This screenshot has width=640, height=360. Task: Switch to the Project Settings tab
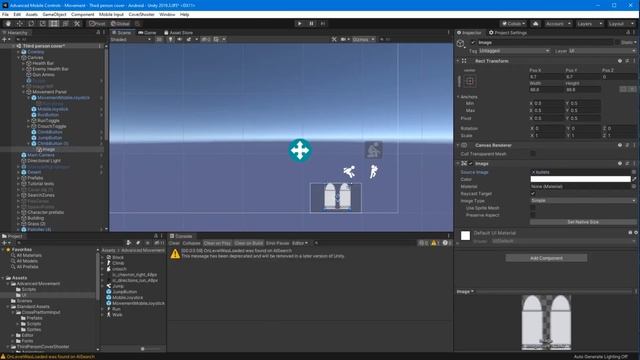coord(508,33)
